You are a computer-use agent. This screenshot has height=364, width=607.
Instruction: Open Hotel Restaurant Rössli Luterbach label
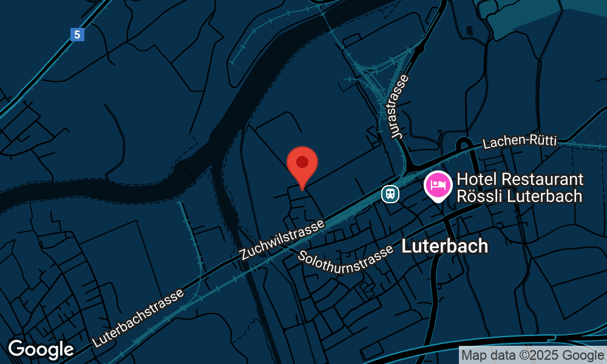(520, 187)
